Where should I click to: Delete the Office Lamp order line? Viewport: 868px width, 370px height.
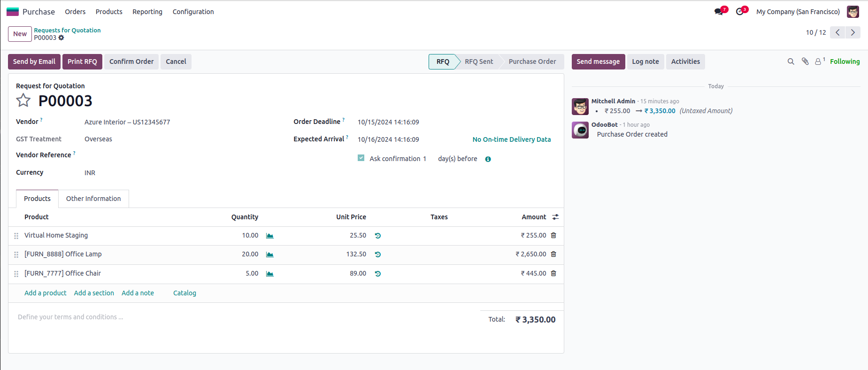point(553,254)
